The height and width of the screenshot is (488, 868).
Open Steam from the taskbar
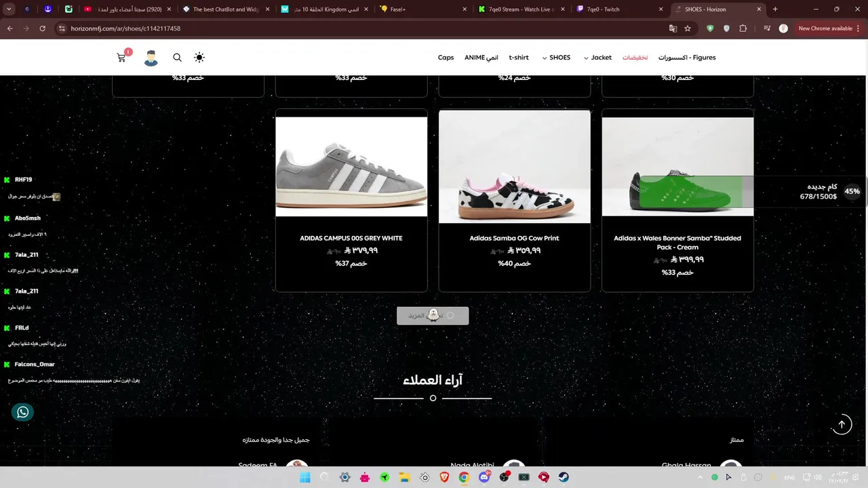(x=564, y=477)
